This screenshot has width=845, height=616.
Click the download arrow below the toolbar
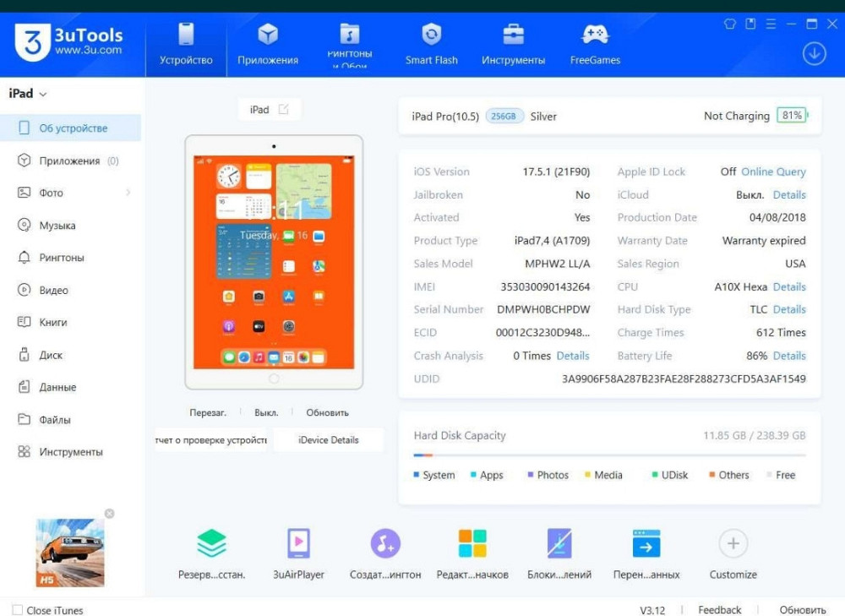click(x=814, y=53)
